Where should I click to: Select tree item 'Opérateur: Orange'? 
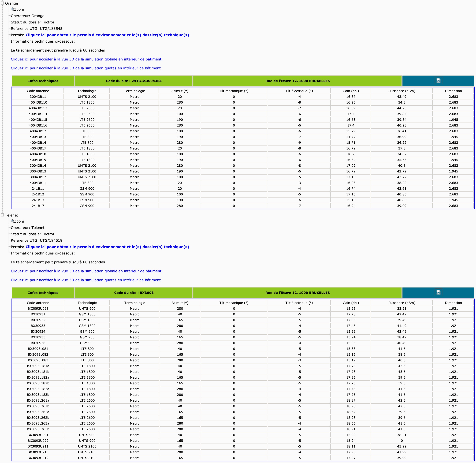pos(27,16)
